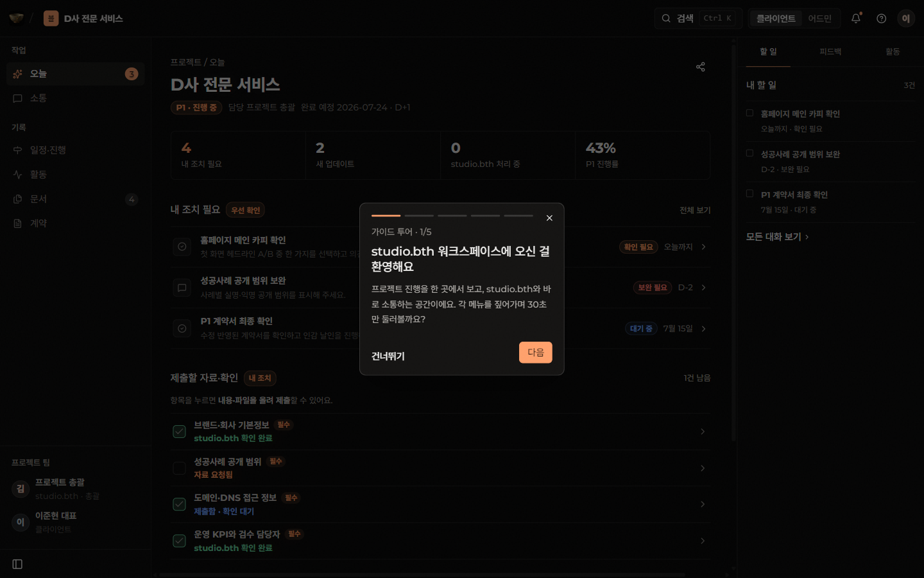Click the 보완 필요 status badge

[653, 288]
